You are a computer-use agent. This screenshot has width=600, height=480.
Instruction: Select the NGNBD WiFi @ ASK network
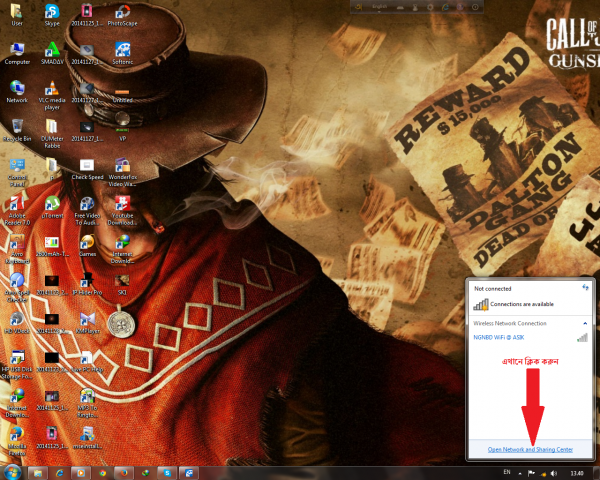tap(499, 337)
